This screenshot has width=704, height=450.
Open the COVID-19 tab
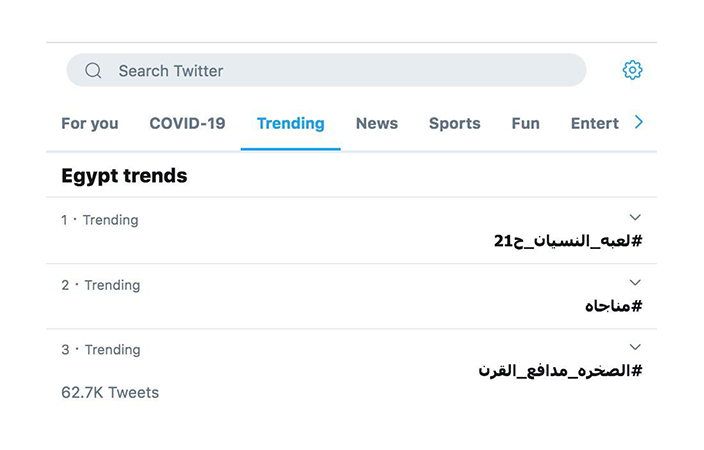[187, 123]
